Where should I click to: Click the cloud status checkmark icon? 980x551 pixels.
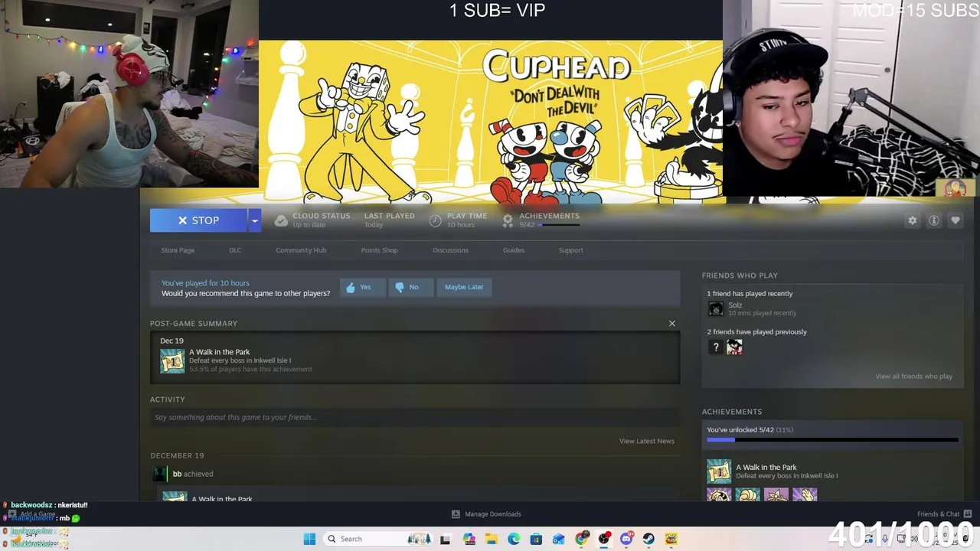click(281, 220)
